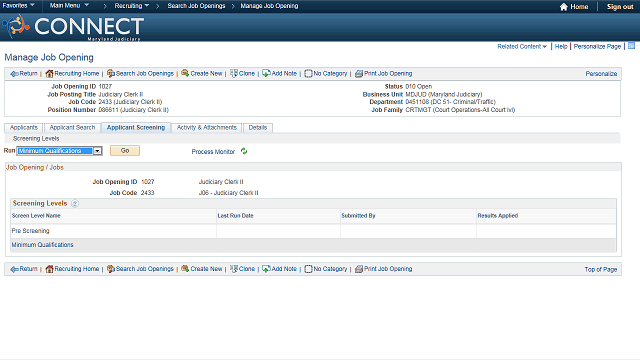The width and height of the screenshot is (640, 360).
Task: Click the Last Run Date column header
Action: click(x=236, y=216)
